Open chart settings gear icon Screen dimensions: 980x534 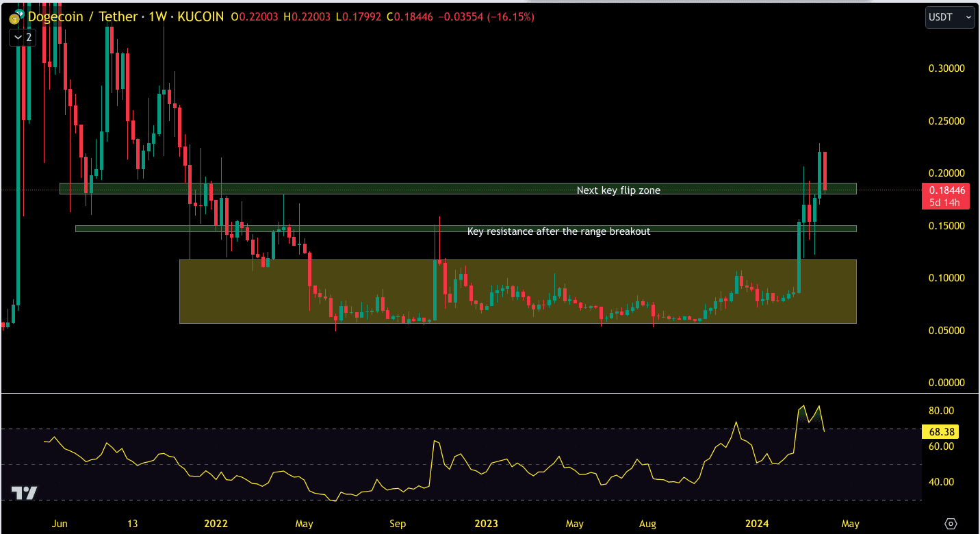coord(951,524)
